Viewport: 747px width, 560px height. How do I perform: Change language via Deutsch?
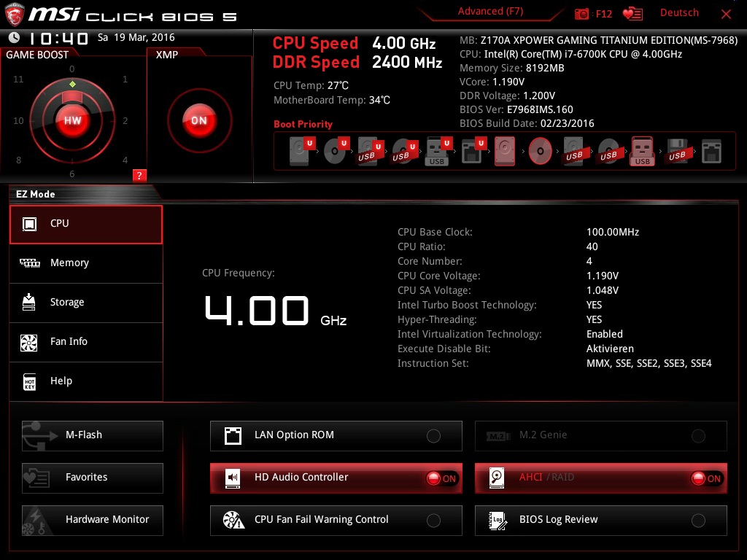tap(679, 13)
